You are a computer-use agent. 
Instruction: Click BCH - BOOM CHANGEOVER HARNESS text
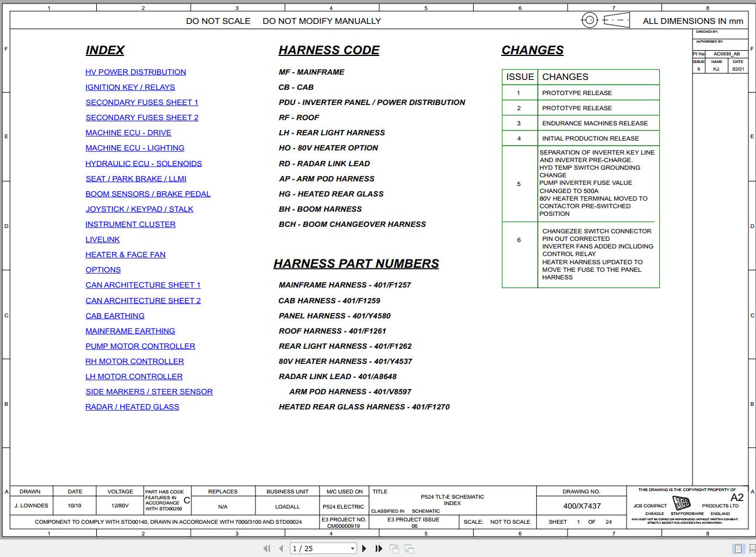(x=352, y=224)
